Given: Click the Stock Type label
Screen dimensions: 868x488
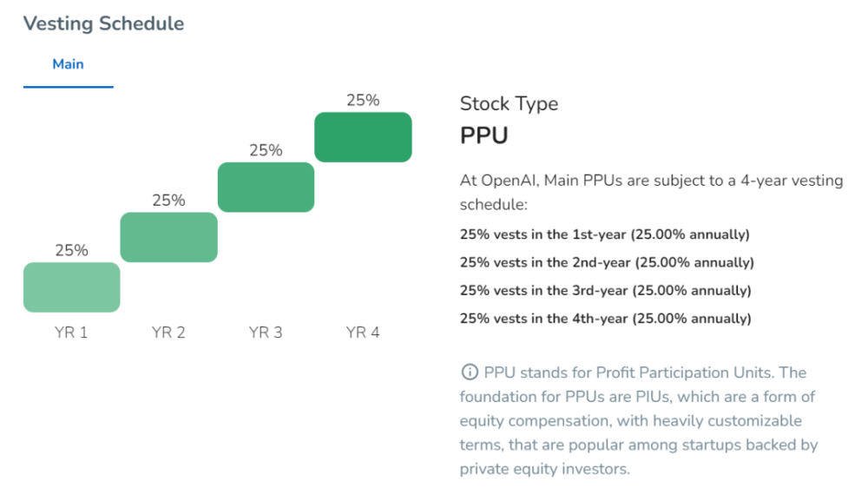Looking at the screenshot, I should 509,104.
